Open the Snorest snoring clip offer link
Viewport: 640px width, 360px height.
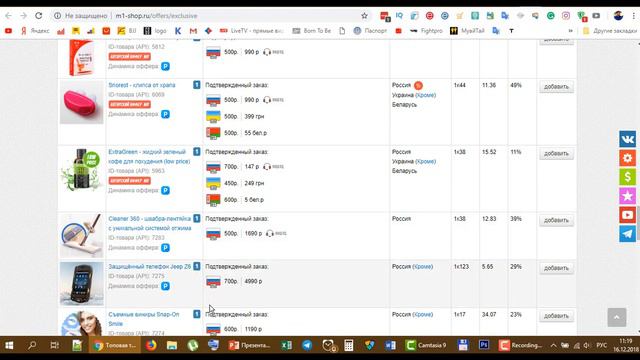[142, 85]
